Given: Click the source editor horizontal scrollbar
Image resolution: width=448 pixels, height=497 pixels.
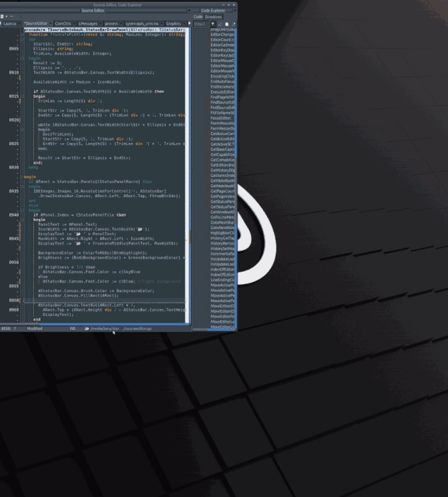Looking at the screenshot, I should point(95,324).
